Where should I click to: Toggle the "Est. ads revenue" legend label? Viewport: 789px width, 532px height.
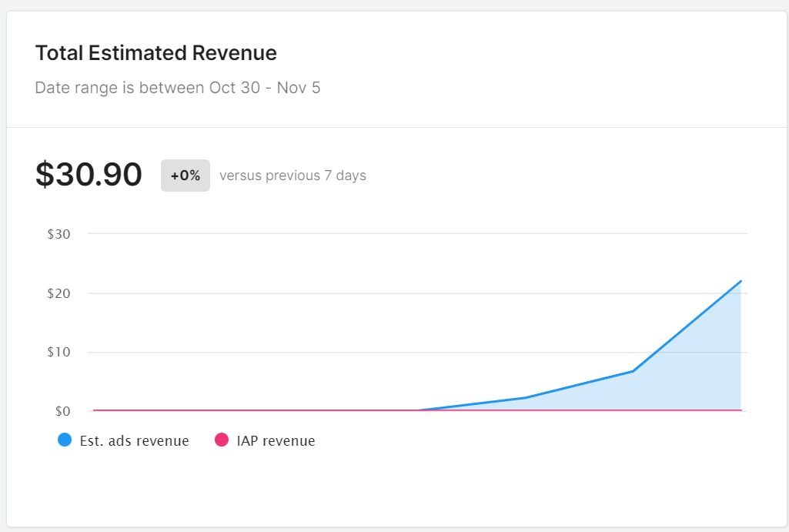[134, 441]
